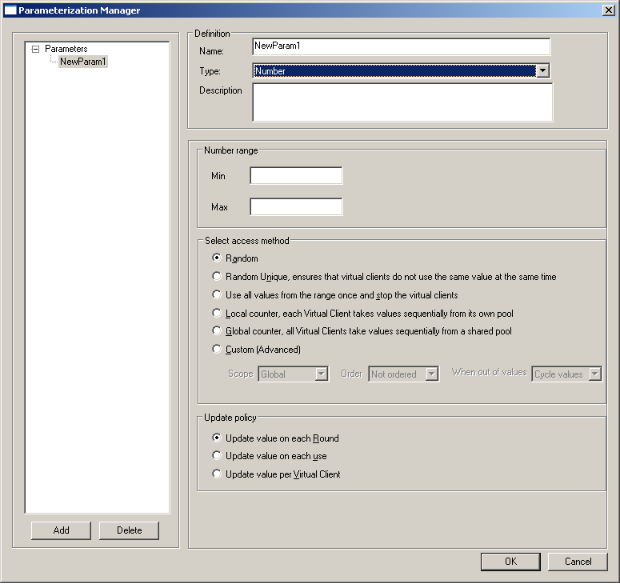
Task: Click the Min value field
Action: (296, 176)
